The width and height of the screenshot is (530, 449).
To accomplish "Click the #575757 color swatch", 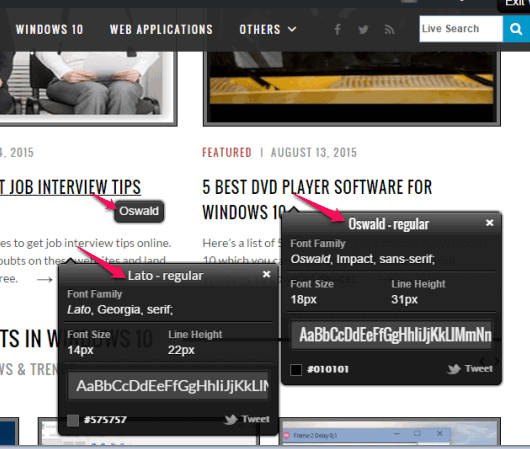I will (73, 420).
